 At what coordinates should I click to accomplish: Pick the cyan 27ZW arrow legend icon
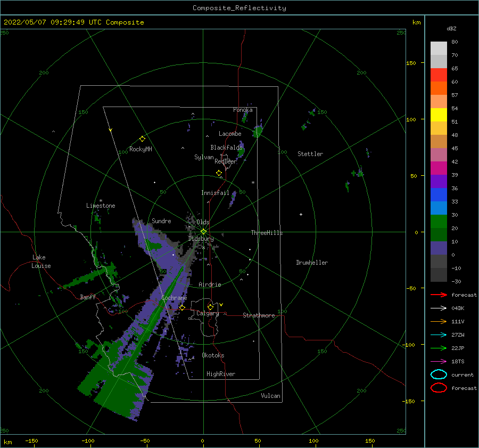[439, 335]
